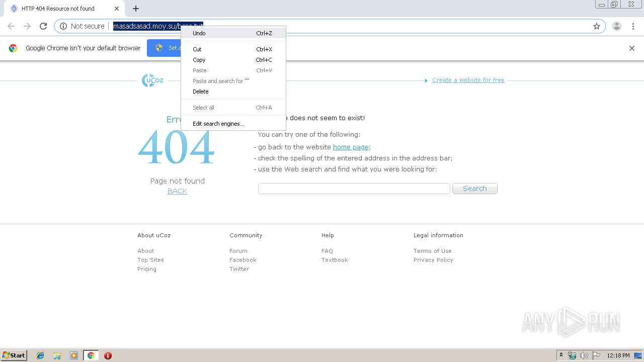
Task: Click the BACK link under Page not found
Action: click(x=177, y=191)
